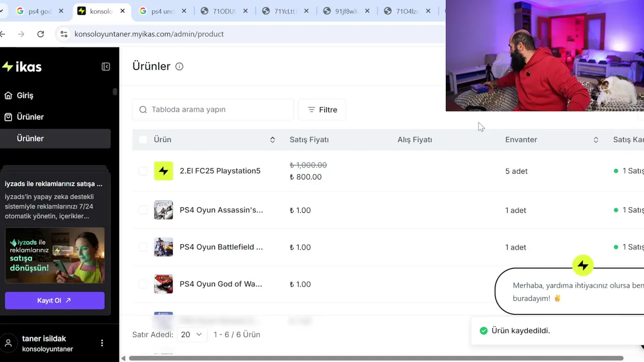644x362 pixels.
Task: Switch to the ps4 unc Google tab
Action: click(162, 11)
